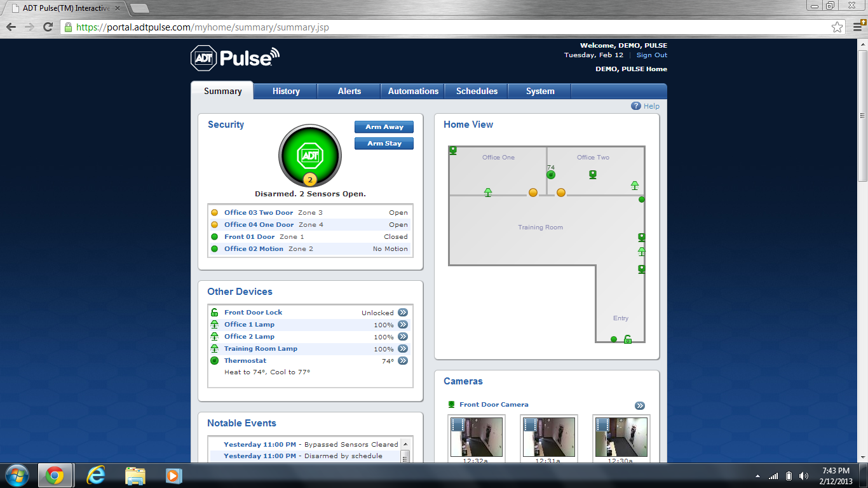868x488 pixels.
Task: Expand the Front Door Camera chevron in Cameras panel
Action: (x=640, y=405)
